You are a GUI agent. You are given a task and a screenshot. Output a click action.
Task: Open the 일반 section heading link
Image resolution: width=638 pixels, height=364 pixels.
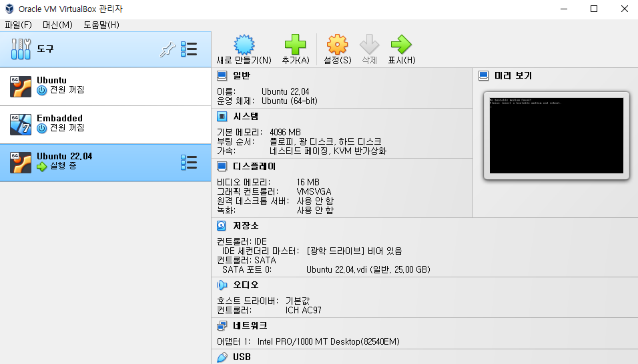point(242,75)
